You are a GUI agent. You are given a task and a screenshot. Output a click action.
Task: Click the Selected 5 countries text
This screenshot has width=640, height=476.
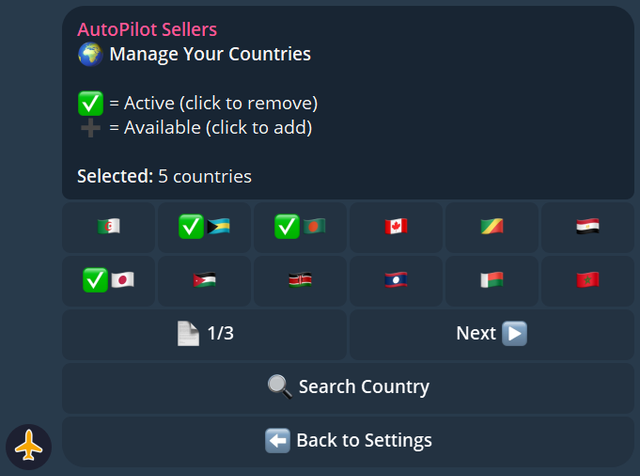(x=164, y=177)
